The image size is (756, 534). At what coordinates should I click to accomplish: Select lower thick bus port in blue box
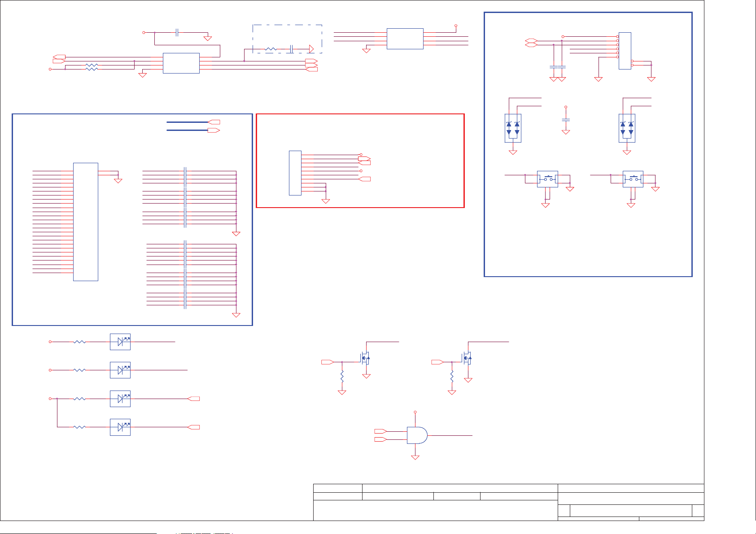point(214,130)
